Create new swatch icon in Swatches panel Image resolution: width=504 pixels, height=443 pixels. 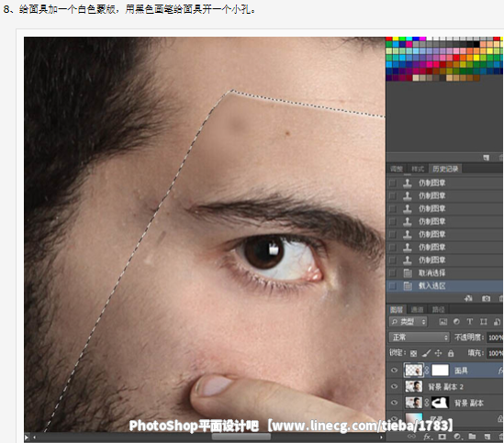pos(487,158)
